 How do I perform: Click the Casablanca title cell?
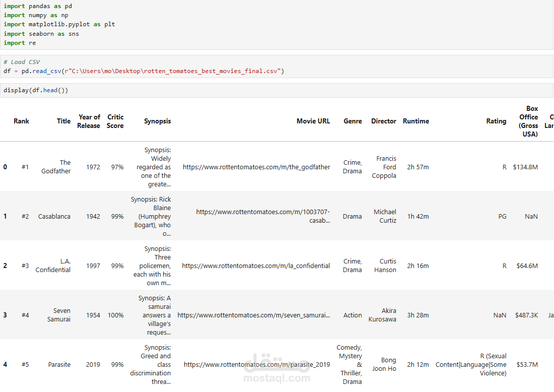point(54,217)
